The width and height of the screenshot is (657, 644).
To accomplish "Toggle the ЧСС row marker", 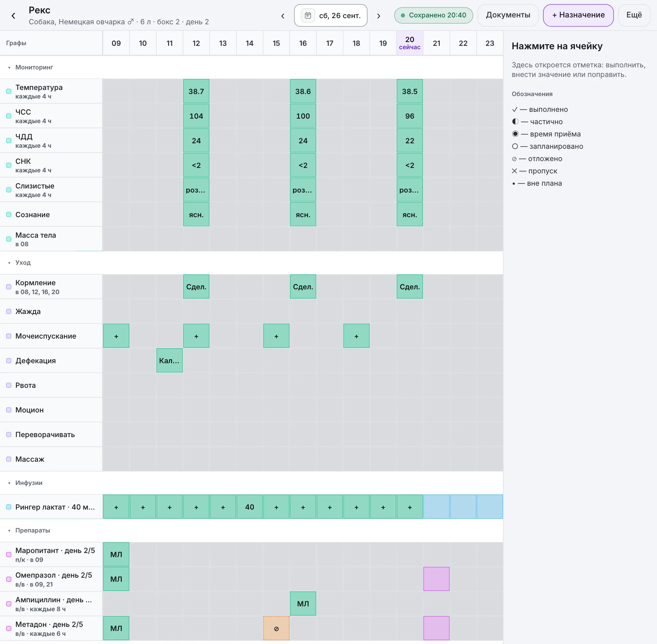I will [x=9, y=116].
